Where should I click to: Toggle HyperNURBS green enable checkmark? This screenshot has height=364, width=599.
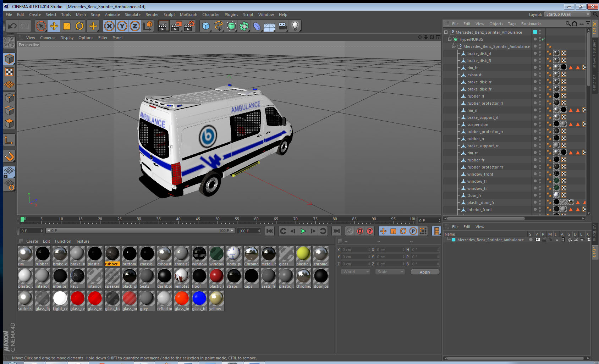click(543, 39)
